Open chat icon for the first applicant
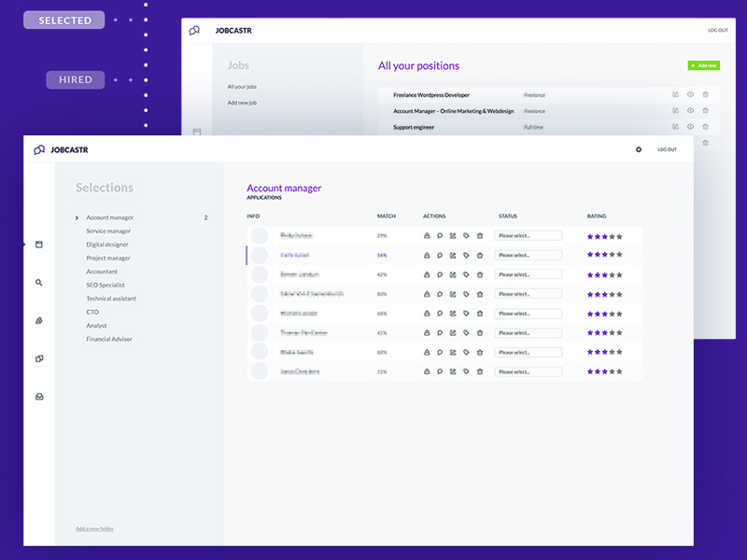 (440, 235)
